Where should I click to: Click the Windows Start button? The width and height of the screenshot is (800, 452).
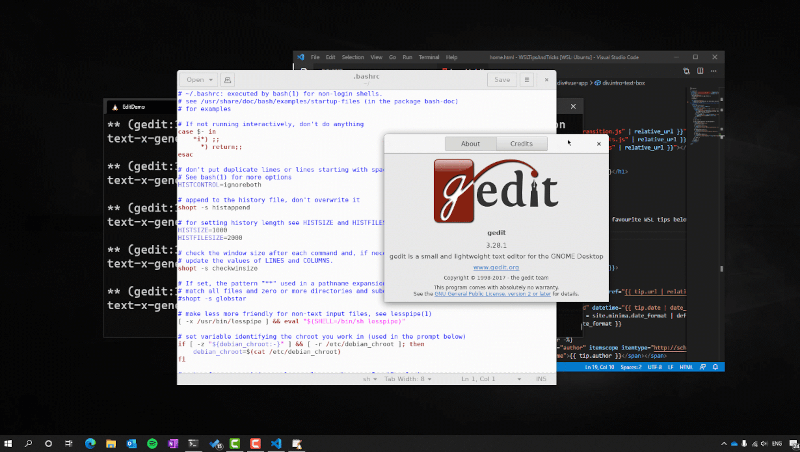tap(10, 442)
